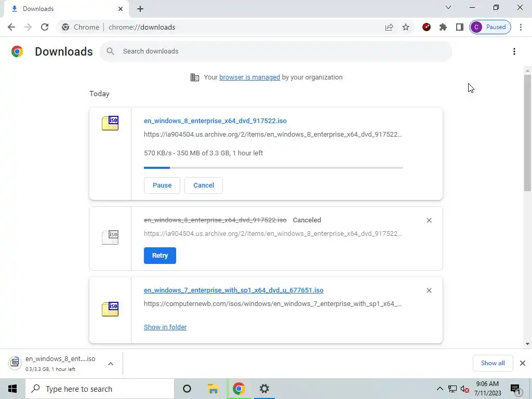Follow the 'browser is managed' link
Viewport: 532px width, 399px height.
pyautogui.click(x=250, y=77)
